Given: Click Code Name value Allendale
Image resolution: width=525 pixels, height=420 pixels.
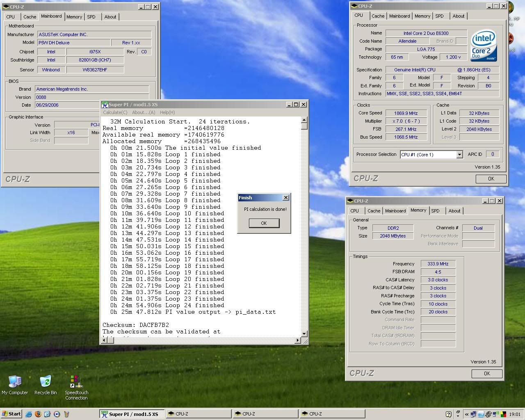Looking at the screenshot, I should pyautogui.click(x=407, y=41).
